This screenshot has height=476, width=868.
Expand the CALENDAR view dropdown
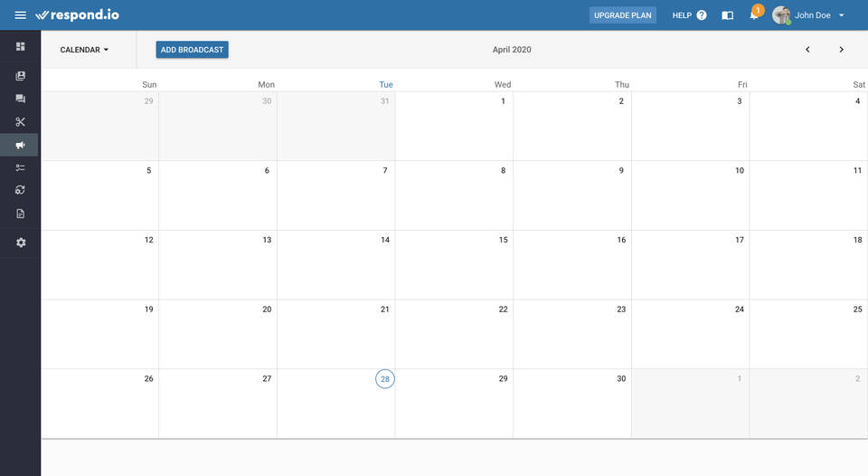(84, 50)
